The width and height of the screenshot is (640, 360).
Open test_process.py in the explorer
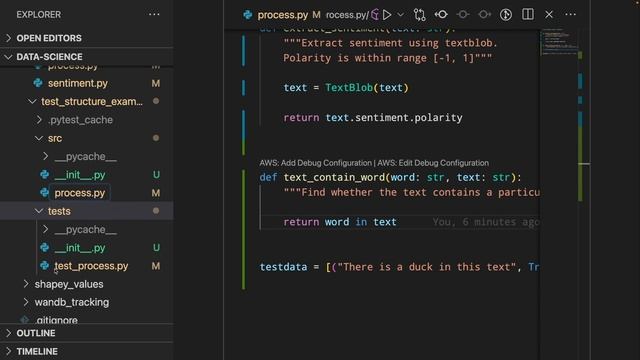(91, 266)
